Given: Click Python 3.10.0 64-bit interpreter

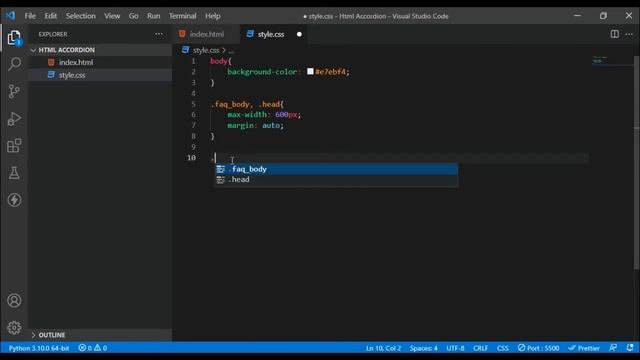Looking at the screenshot, I should [39, 348].
